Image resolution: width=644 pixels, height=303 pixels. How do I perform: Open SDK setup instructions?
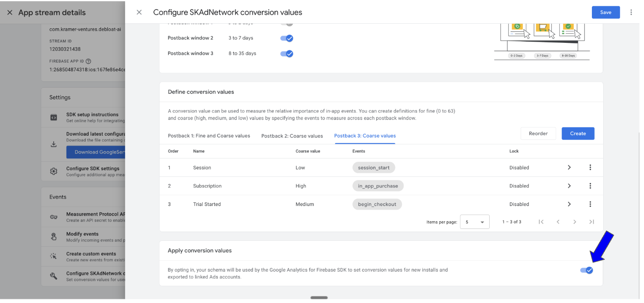[83, 117]
